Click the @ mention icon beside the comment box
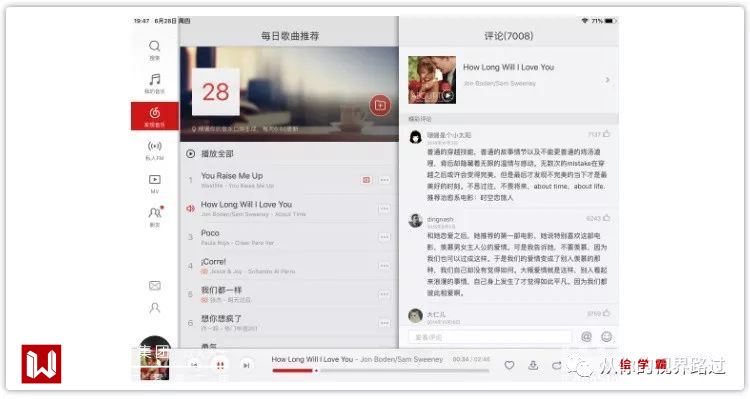The width and height of the screenshot is (750, 399). pos(586,337)
